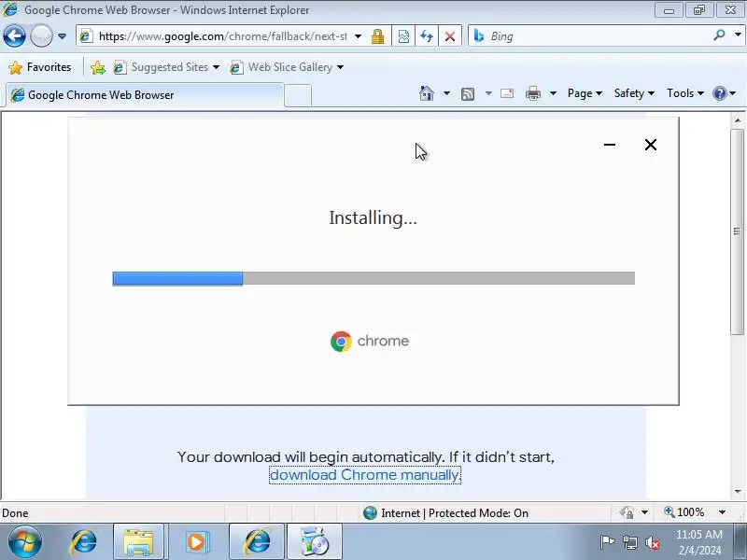Open the Safety menu
Image resolution: width=747 pixels, height=560 pixels.
pos(634,93)
